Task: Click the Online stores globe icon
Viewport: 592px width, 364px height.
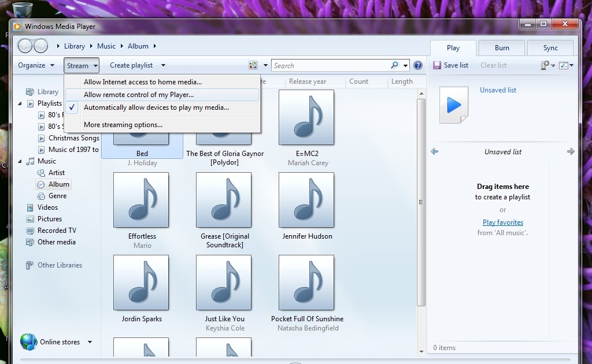Action: coord(29,341)
